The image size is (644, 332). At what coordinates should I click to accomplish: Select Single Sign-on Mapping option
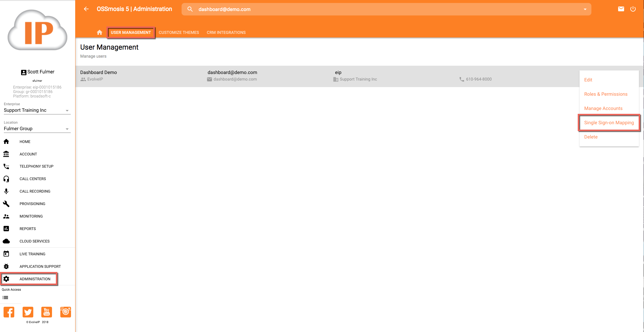click(609, 123)
